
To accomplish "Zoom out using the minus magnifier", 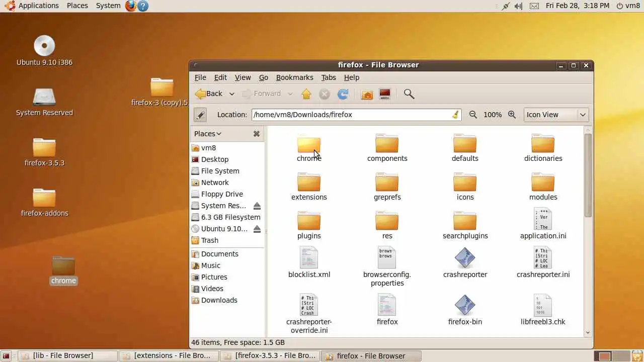I will pyautogui.click(x=473, y=115).
